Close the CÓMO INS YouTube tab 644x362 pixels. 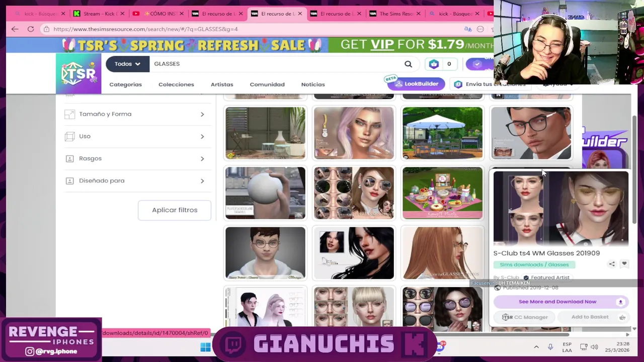click(x=182, y=14)
